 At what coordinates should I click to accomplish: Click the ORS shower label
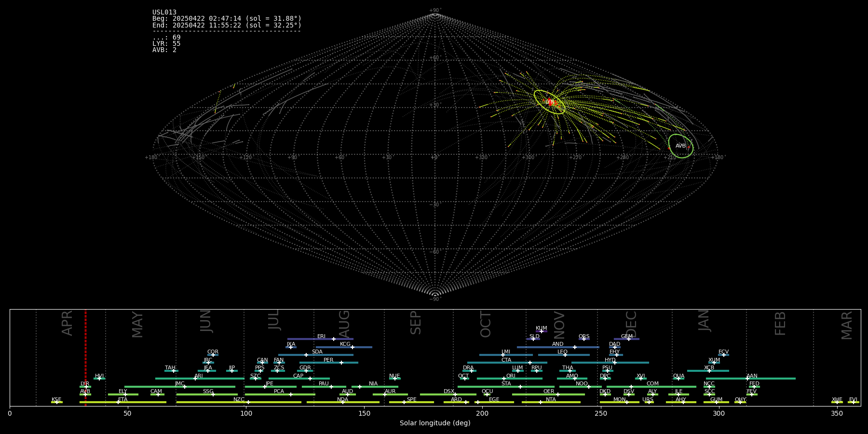point(584,337)
